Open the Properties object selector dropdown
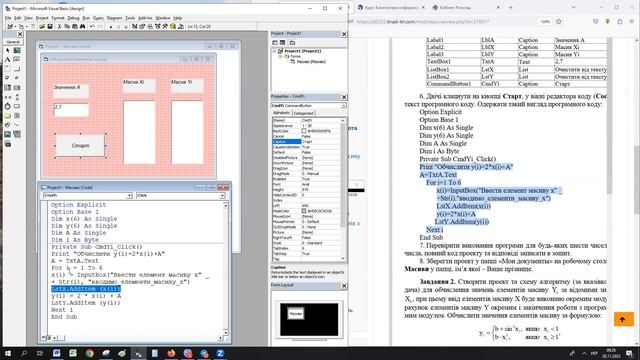 (344, 105)
